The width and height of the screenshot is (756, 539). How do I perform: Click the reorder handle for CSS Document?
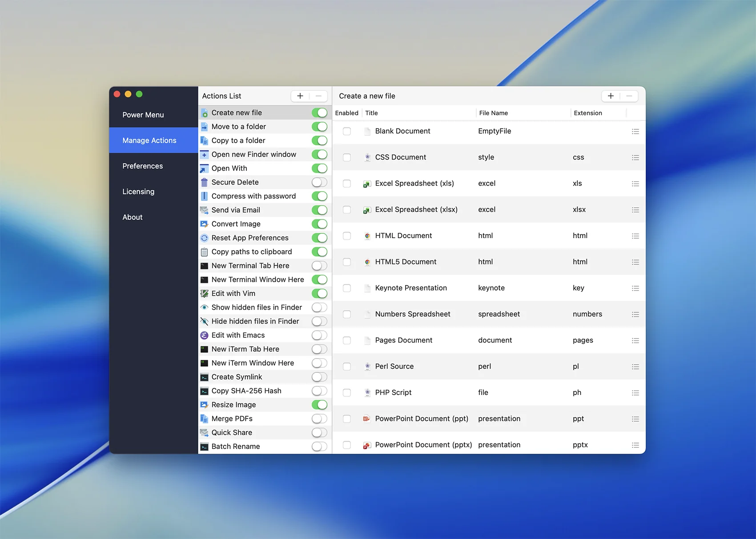tap(635, 158)
